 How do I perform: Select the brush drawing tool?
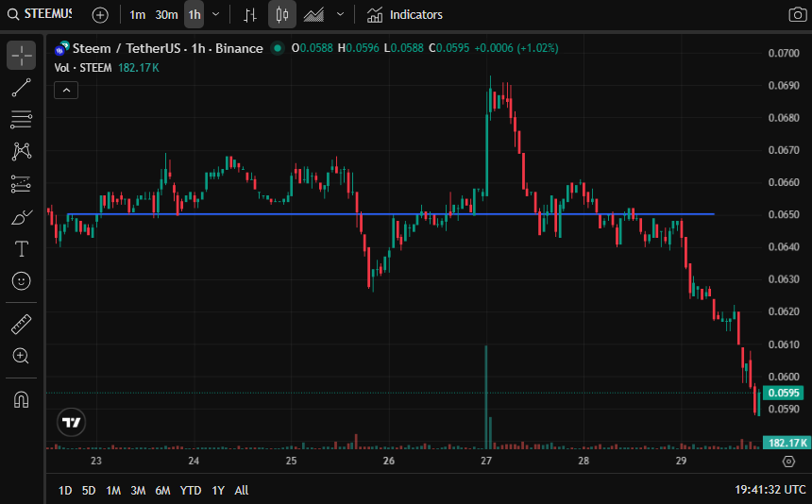pos(21,217)
